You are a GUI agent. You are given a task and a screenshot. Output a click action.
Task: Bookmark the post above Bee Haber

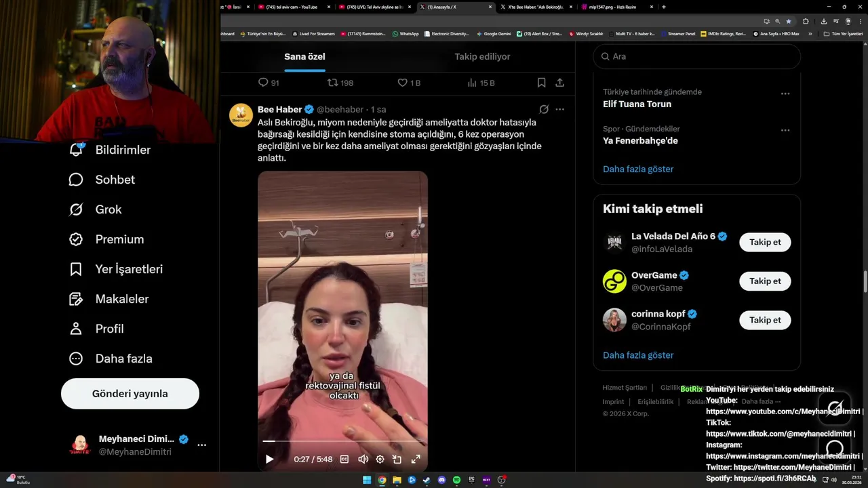coord(541,83)
